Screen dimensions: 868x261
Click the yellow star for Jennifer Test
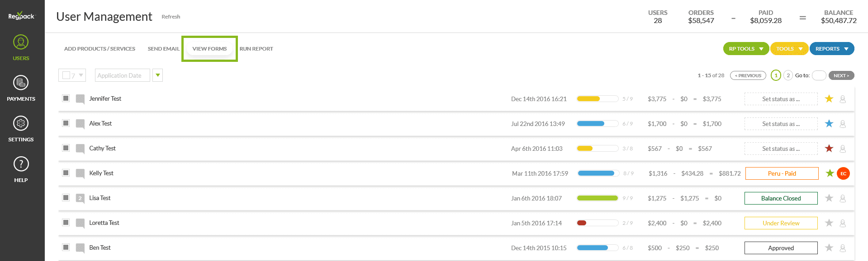point(829,99)
